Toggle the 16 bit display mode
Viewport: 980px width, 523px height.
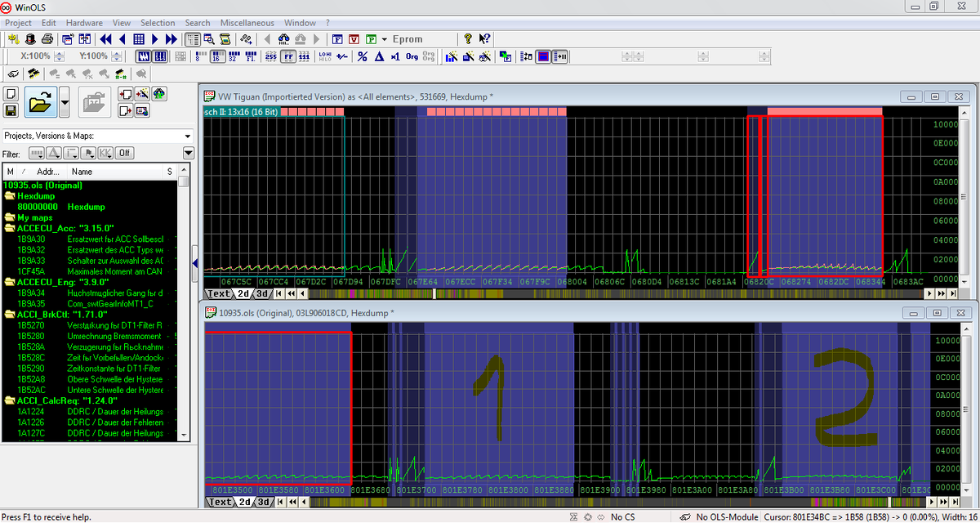click(x=216, y=56)
